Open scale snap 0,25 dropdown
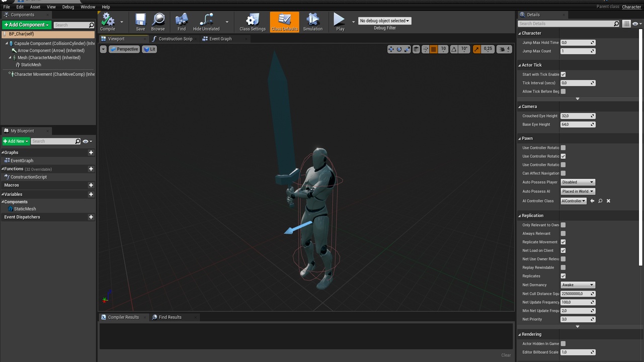 tap(488, 49)
